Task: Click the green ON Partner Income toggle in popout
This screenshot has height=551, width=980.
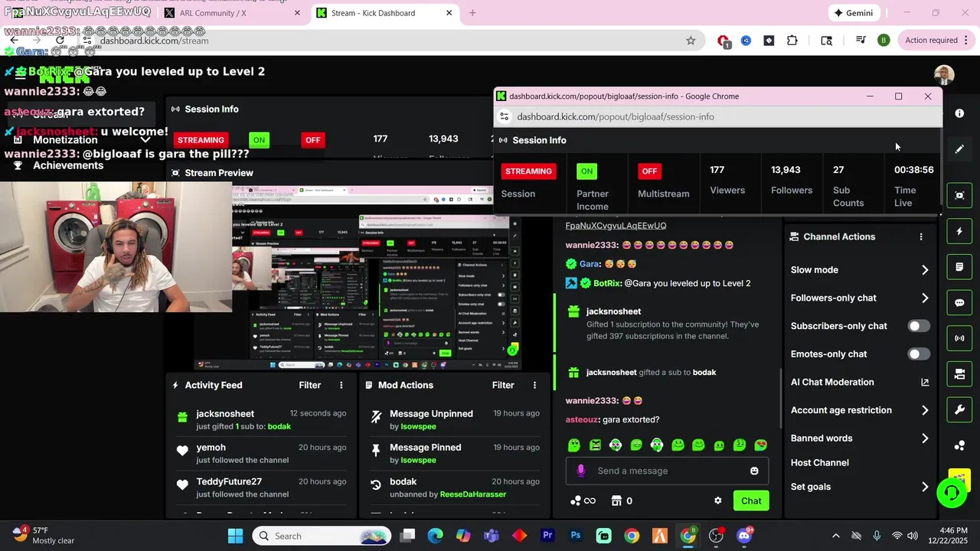Action: tap(586, 171)
